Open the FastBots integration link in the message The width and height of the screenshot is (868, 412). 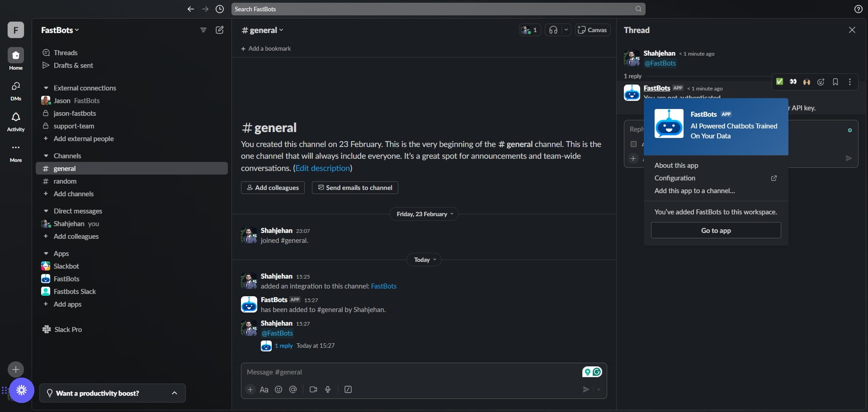383,286
